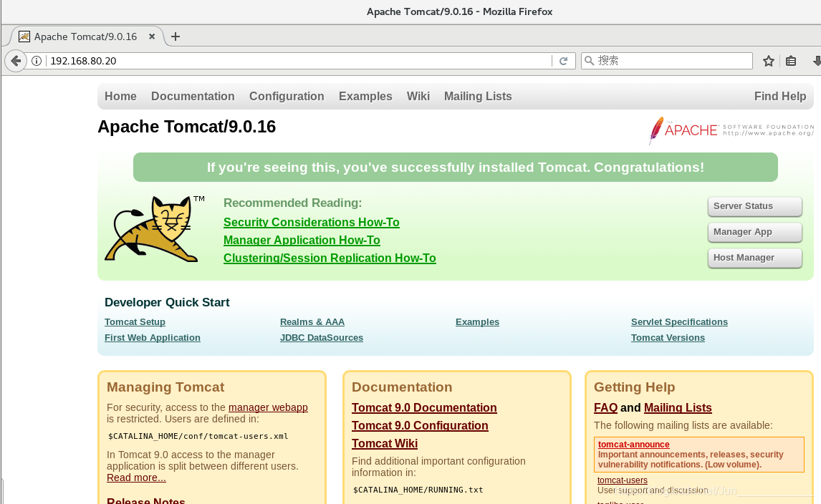Click the Manager App button

[754, 232]
